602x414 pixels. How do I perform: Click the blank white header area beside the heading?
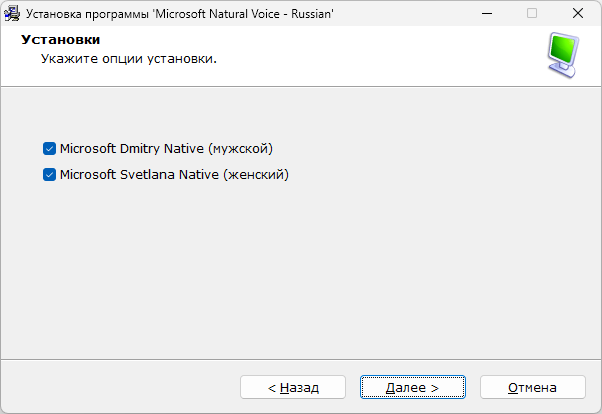[x=380, y=50]
